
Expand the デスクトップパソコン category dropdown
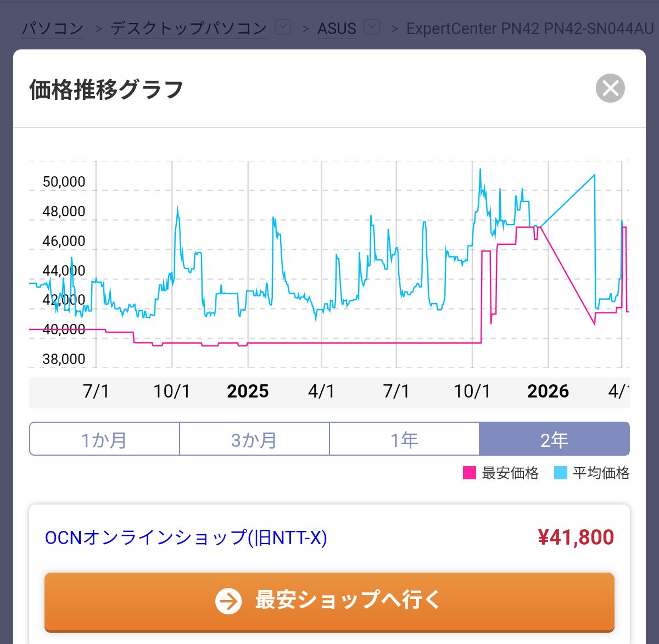pyautogui.click(x=283, y=27)
